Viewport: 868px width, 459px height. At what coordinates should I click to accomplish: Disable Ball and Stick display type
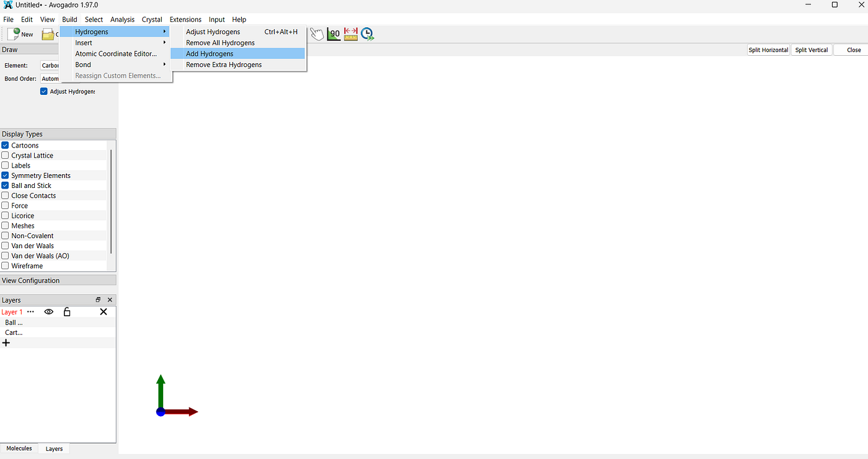[x=5, y=185]
